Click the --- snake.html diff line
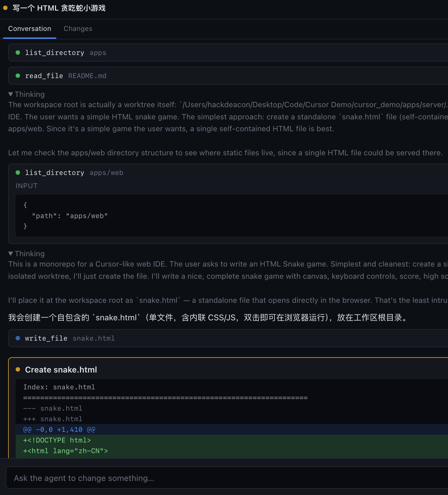The image size is (448, 495). tap(53, 408)
